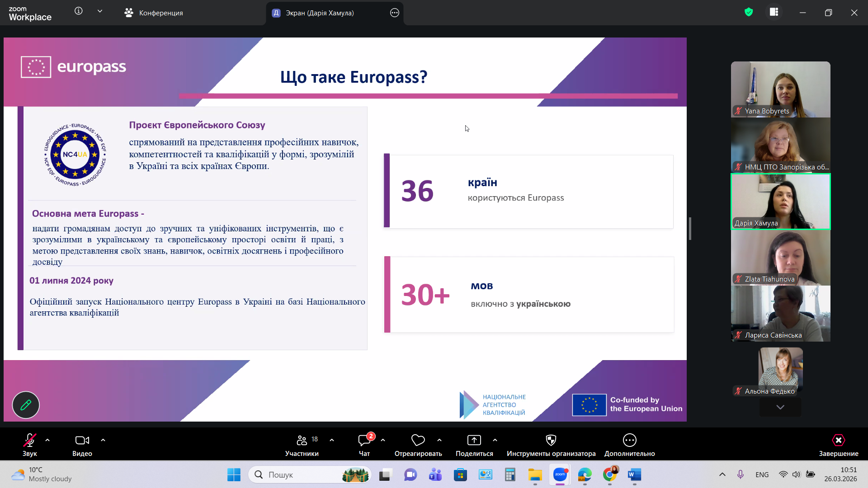
Task: Open options on the Экран (Дарія Хамула) tab
Action: tap(395, 13)
